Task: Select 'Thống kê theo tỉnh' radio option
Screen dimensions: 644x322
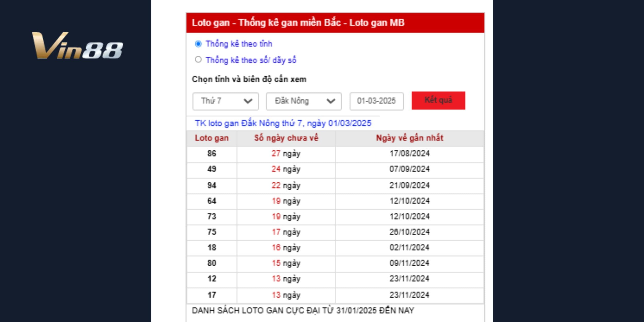Action: pyautogui.click(x=198, y=44)
